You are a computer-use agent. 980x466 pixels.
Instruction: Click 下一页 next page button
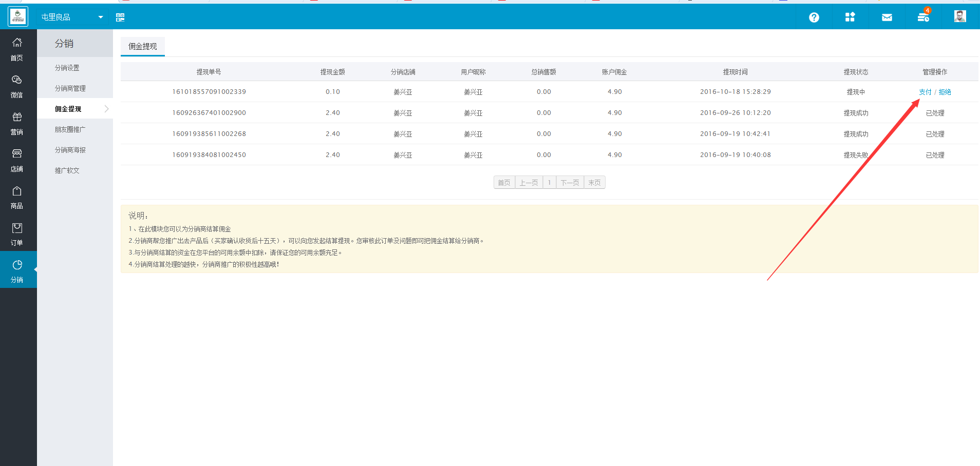[570, 183]
